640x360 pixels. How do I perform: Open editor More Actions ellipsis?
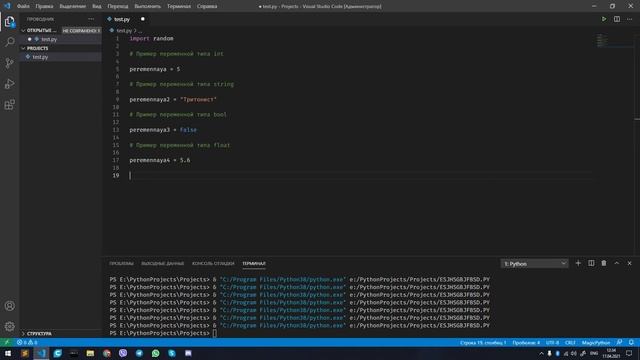click(629, 19)
